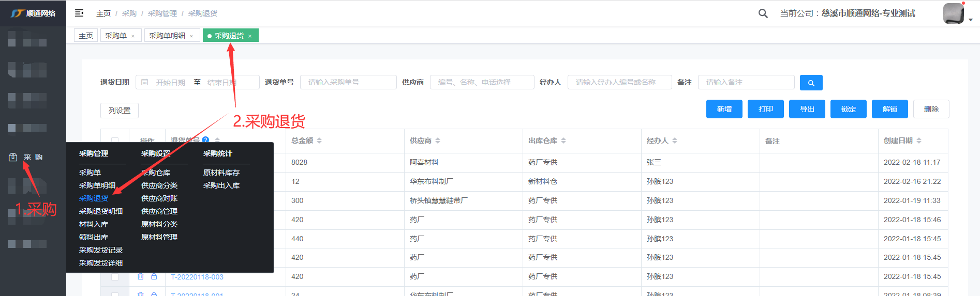Image resolution: width=980 pixels, height=296 pixels.
Task: Collapse sidebar with the hamburger menu icon
Action: pos(79,13)
